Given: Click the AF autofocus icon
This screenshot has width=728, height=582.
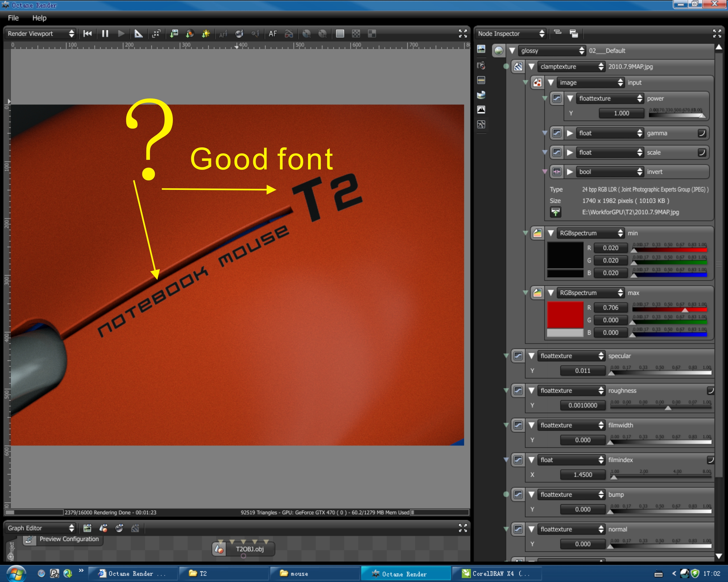Looking at the screenshot, I should pyautogui.click(x=273, y=33).
